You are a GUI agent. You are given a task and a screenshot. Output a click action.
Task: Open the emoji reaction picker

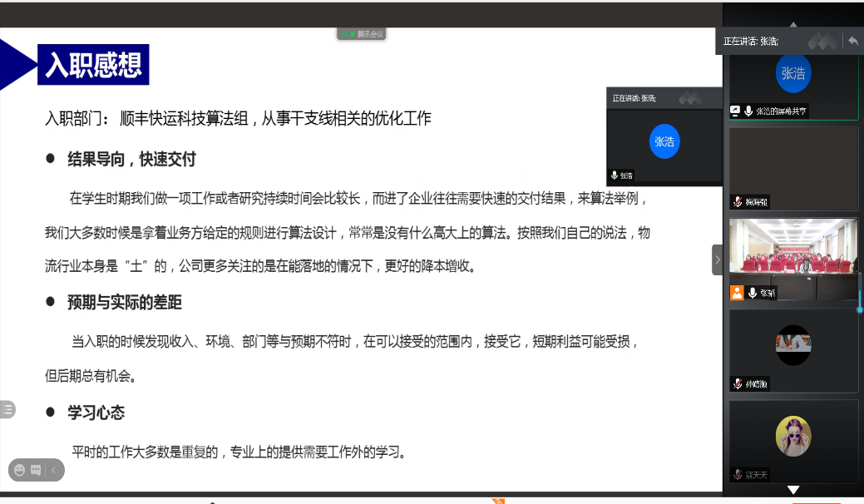20,470
